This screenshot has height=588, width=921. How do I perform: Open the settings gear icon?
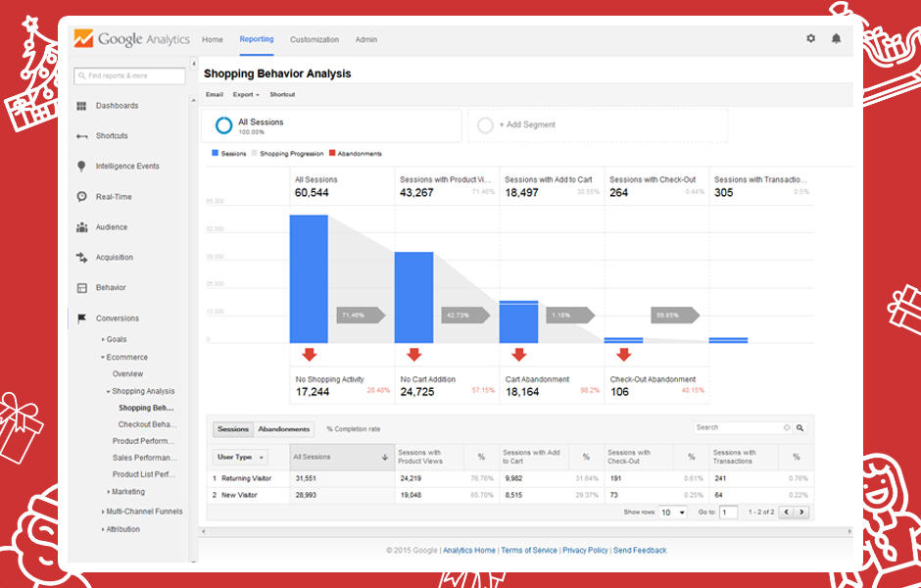(810, 39)
